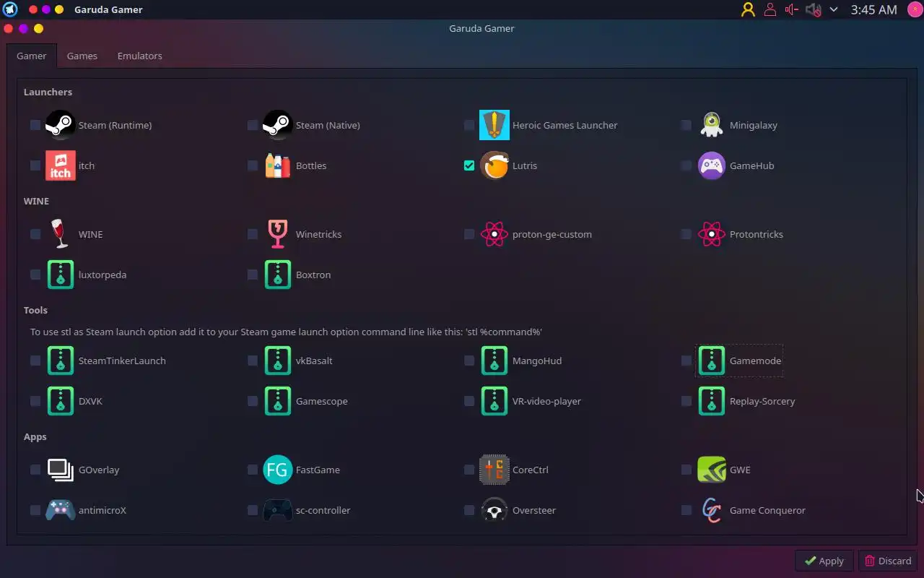
Task: Click the Lutris orange icon
Action: [494, 165]
